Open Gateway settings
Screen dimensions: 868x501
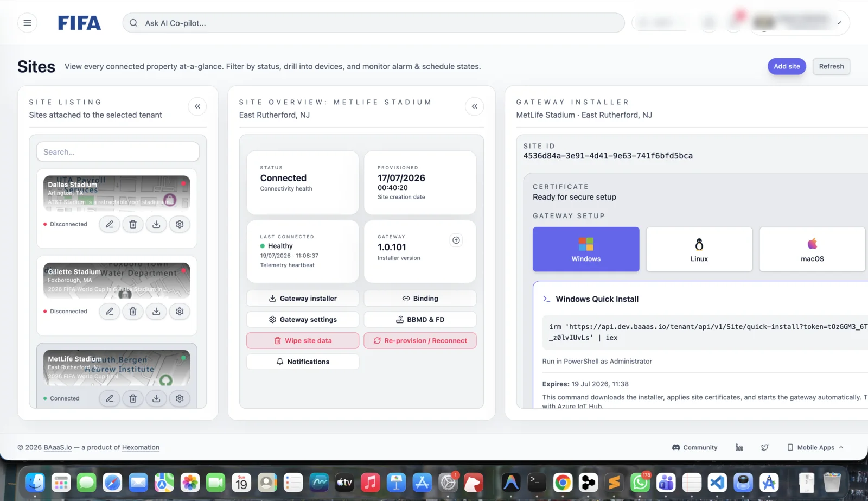[303, 320]
